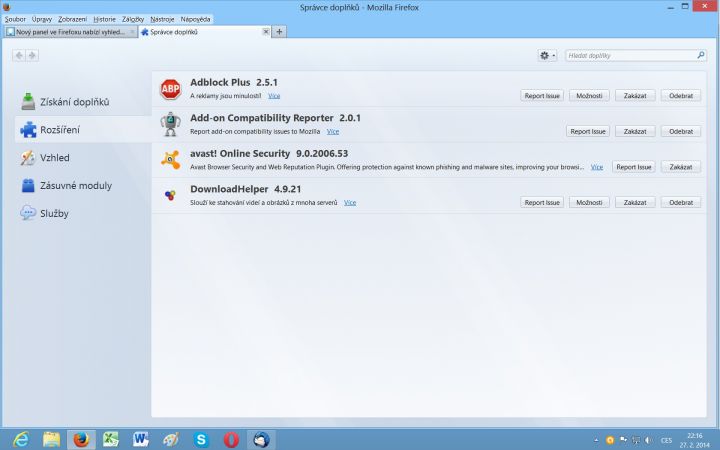Open Možnosti for Adblock Plus
Image resolution: width=720 pixels, height=450 pixels.
589,96
